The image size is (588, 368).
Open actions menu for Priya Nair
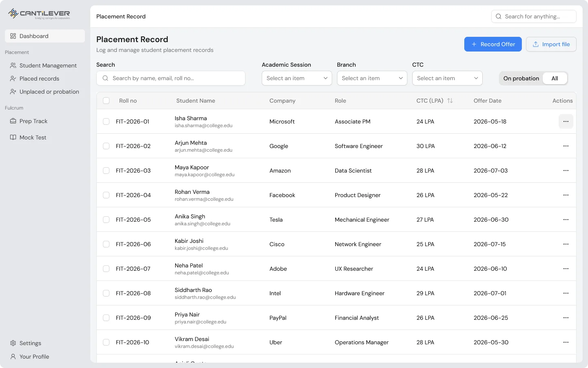[566, 318]
